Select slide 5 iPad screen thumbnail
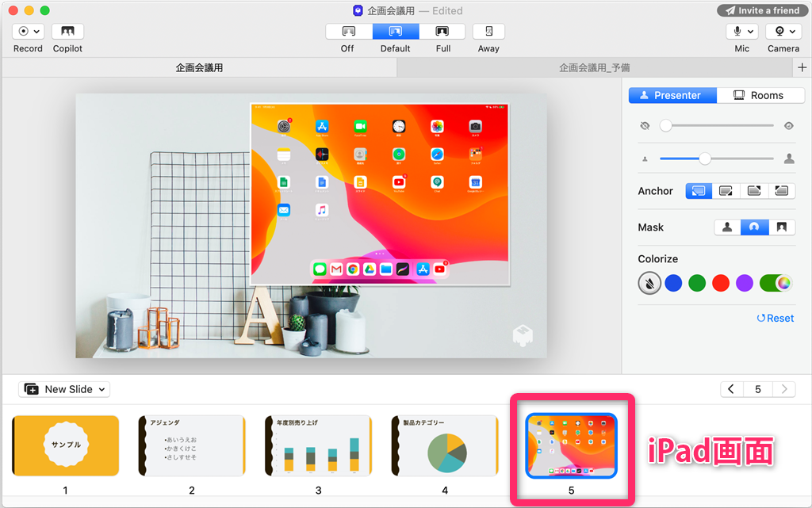The image size is (812, 508). pos(571,445)
